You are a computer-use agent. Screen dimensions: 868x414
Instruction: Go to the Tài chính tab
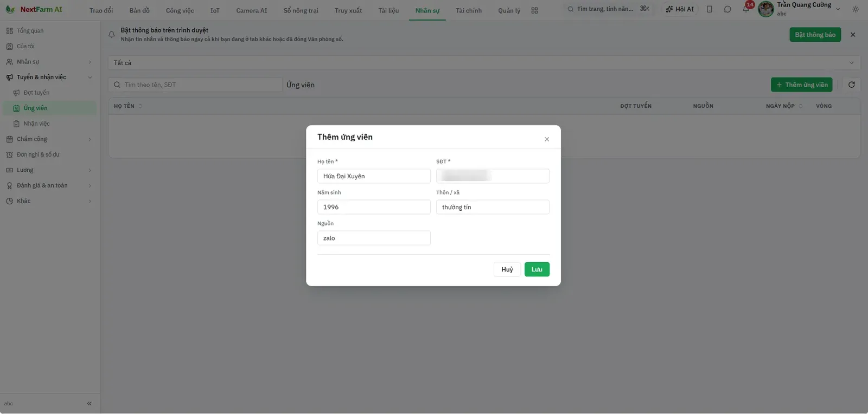(x=469, y=10)
